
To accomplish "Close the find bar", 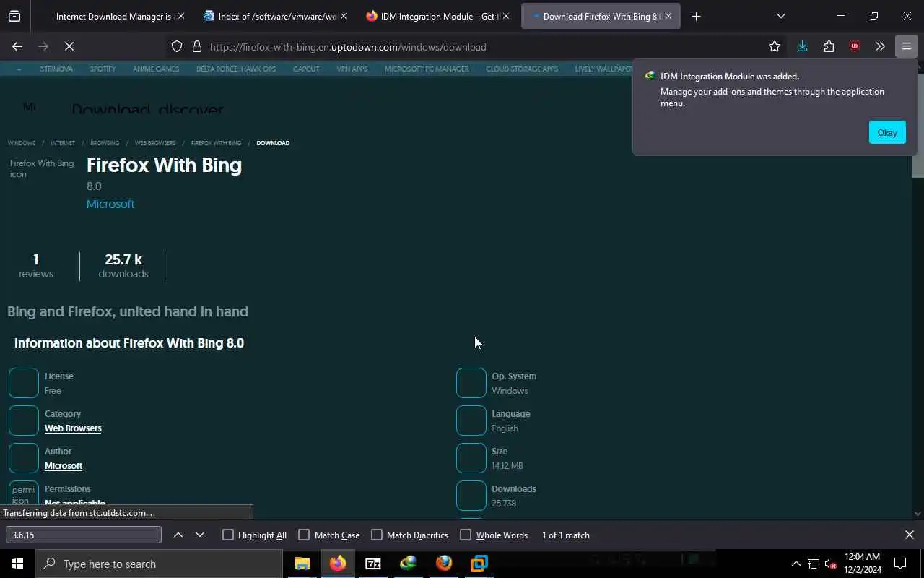I will point(909,535).
